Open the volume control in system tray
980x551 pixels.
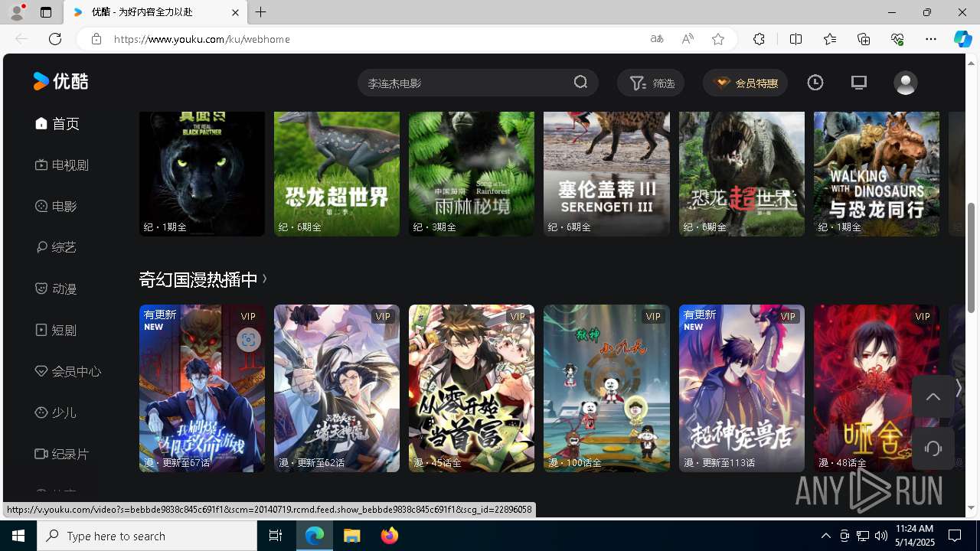881,536
